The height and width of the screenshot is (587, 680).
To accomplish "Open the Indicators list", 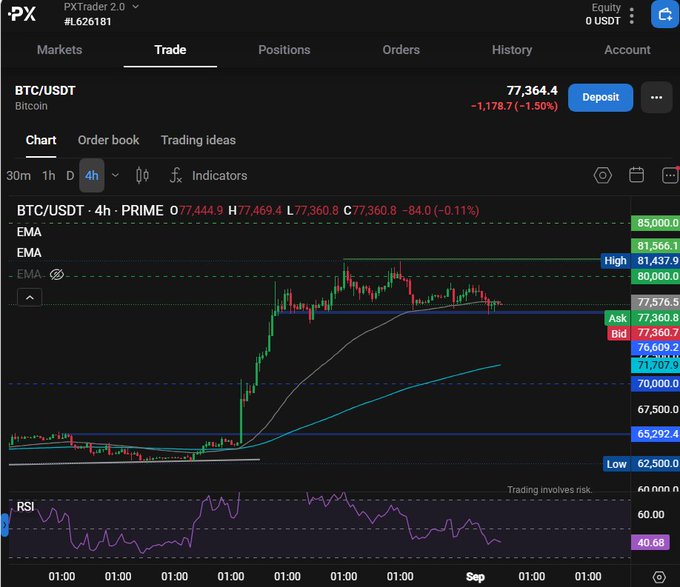I will (219, 176).
